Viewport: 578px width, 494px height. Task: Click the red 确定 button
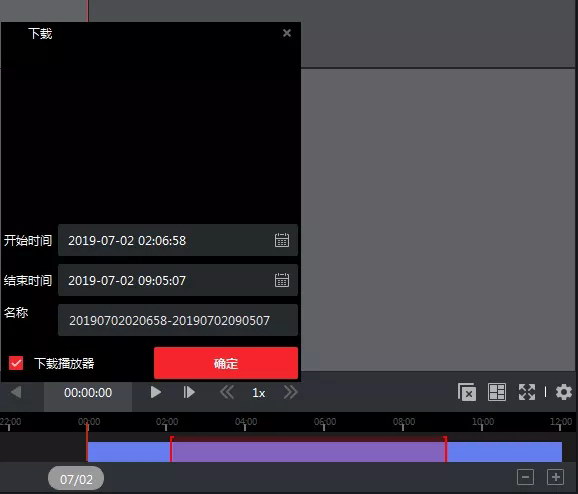226,363
